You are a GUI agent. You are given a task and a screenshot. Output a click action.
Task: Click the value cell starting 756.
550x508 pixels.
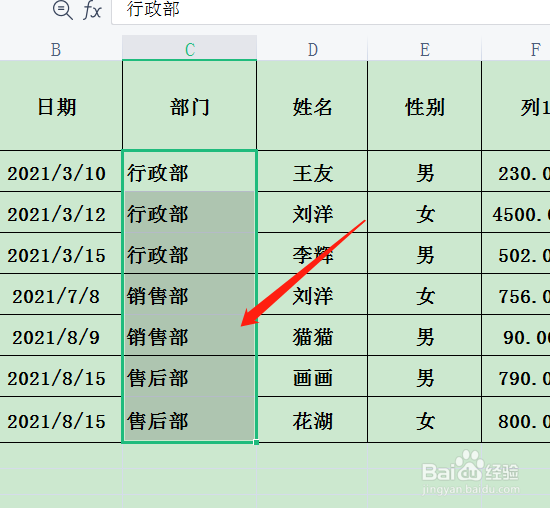tap(516, 294)
